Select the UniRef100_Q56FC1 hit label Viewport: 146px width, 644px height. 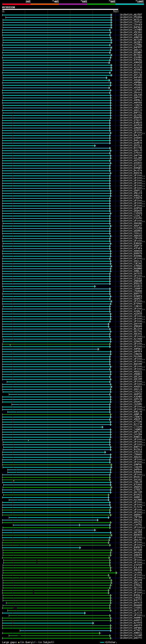point(131,191)
